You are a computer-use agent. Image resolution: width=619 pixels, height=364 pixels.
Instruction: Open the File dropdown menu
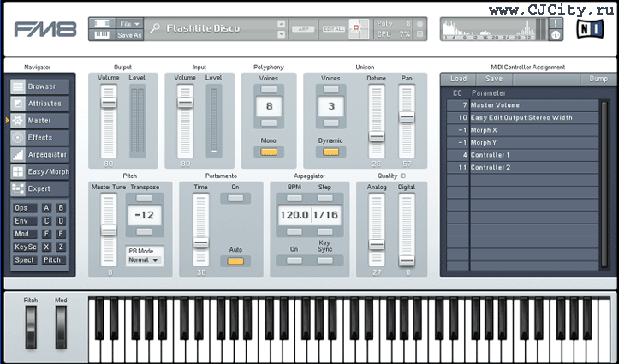[x=129, y=24]
